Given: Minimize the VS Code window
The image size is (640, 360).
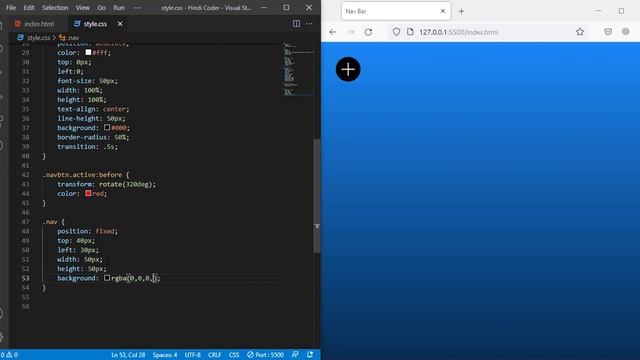Looking at the screenshot, I should 264,7.
